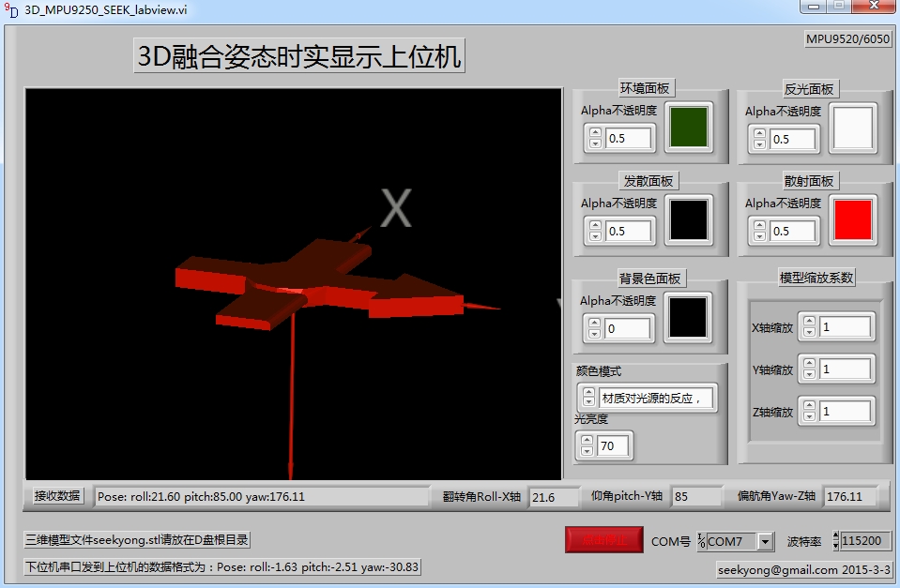Open the COM号 port dropdown arrow

766,542
